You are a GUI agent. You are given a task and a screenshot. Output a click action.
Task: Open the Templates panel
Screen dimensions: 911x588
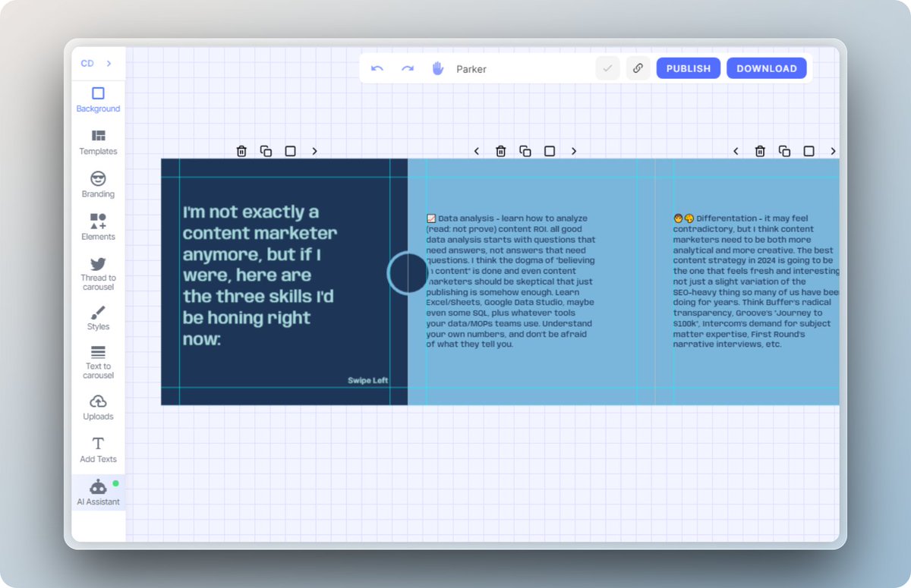point(98,143)
